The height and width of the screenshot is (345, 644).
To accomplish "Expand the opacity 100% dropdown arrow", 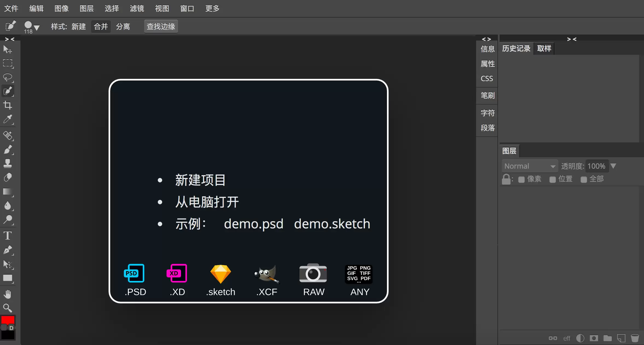I will pyautogui.click(x=613, y=166).
